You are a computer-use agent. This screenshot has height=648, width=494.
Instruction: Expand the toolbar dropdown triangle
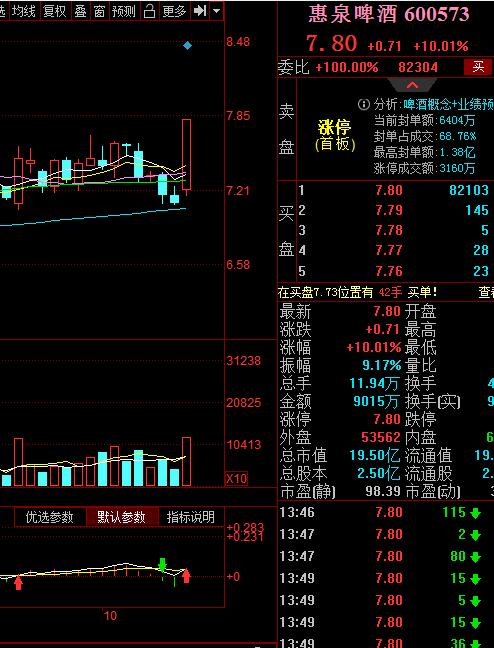click(217, 11)
